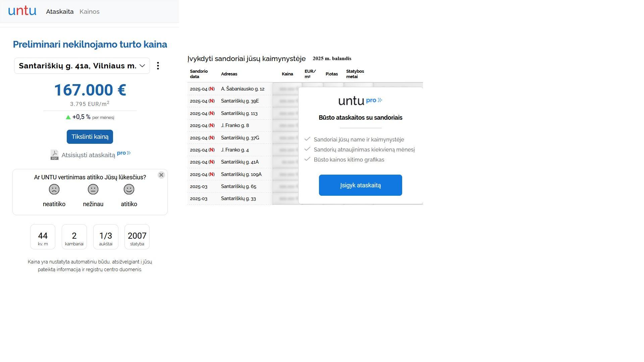Click the Kaina column header
The height and width of the screenshot is (362, 644).
(287, 74)
